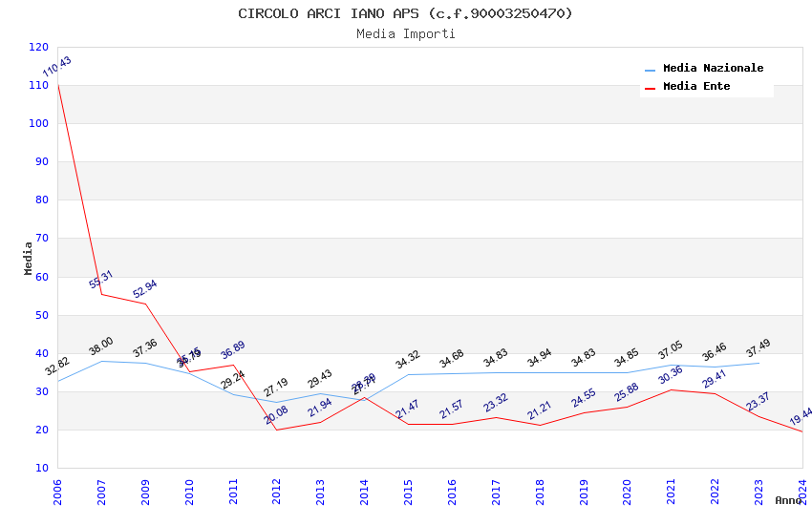Click the 55.31 data label

click(101, 280)
